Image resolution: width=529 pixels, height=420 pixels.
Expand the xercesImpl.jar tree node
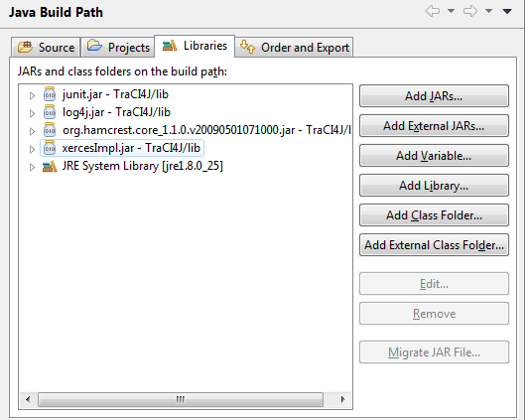pos(32,149)
